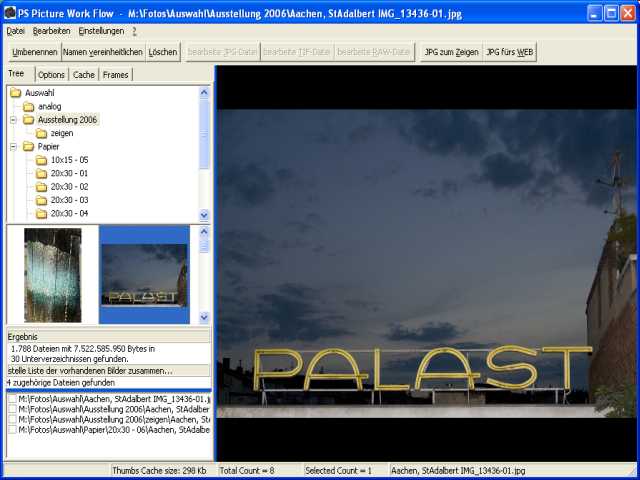Click Namen vereinheitlichen button
Image resolution: width=640 pixels, height=480 pixels.
pyautogui.click(x=103, y=52)
